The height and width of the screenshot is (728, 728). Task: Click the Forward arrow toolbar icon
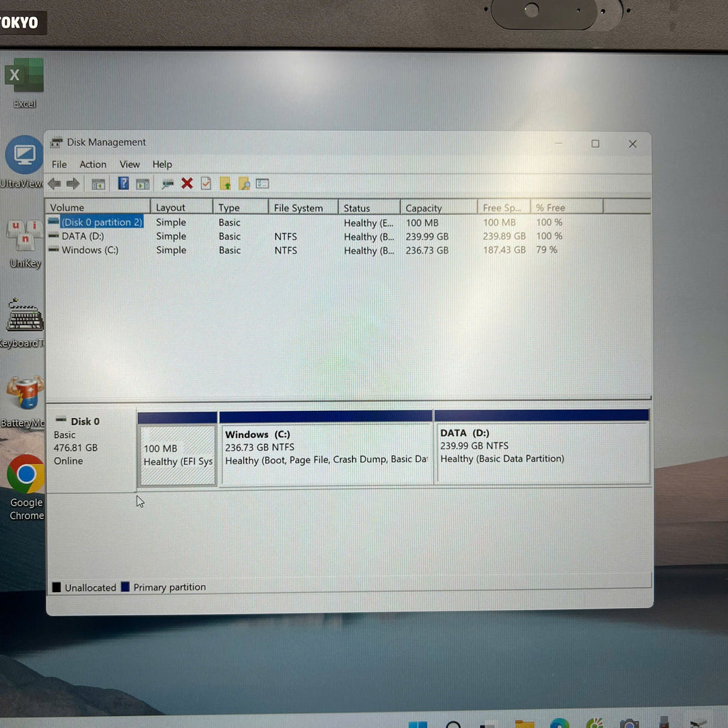73,184
